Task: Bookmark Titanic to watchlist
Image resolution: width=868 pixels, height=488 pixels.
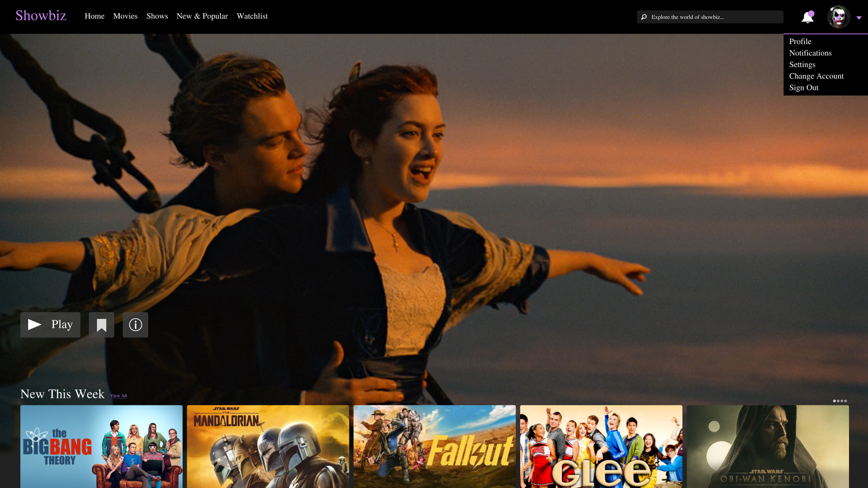Action: coord(101,325)
